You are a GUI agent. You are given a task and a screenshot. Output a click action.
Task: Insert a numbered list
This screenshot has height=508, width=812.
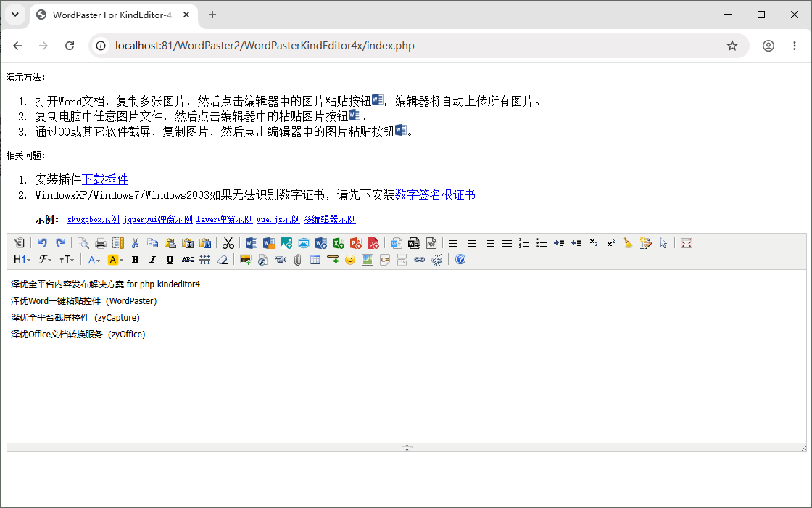coord(524,243)
